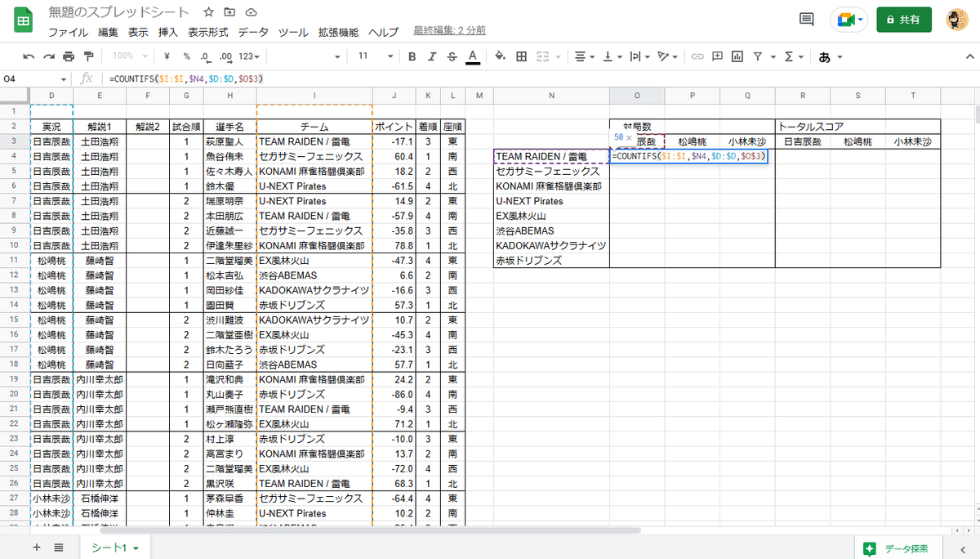Open fill color picker
The height and width of the screenshot is (559, 980).
tap(500, 56)
